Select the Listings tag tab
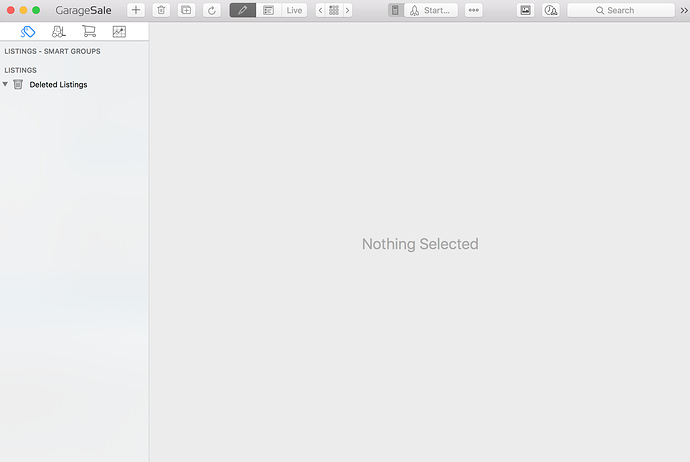The width and height of the screenshot is (690, 462). (28, 32)
